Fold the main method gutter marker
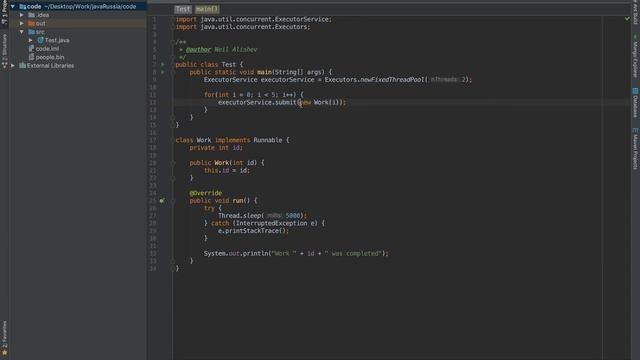The height and width of the screenshot is (360, 640). [x=173, y=72]
